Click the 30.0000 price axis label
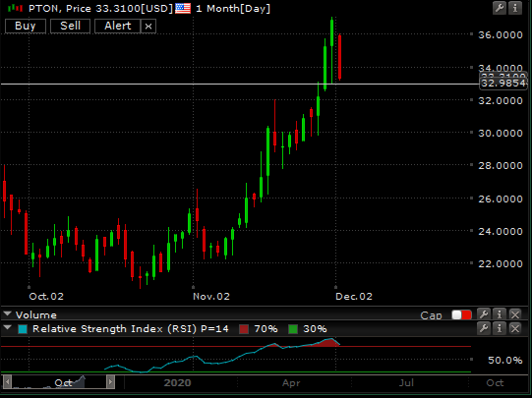The image size is (532, 398). [501, 134]
